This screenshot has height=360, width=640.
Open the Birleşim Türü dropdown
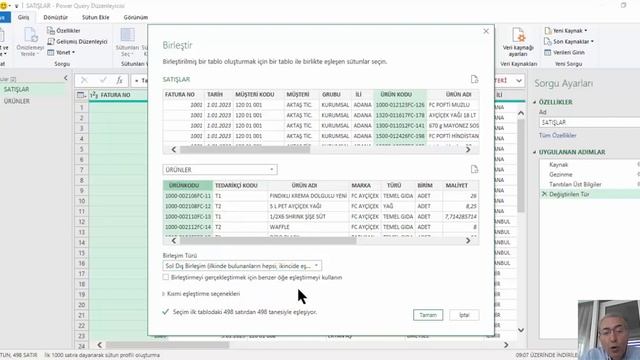pyautogui.click(x=242, y=266)
